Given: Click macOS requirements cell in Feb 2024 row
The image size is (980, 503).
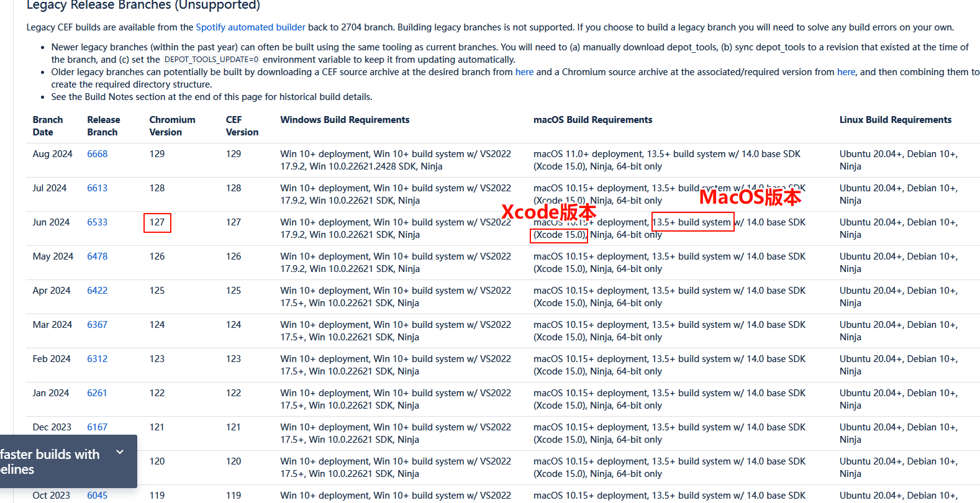Looking at the screenshot, I should tap(669, 365).
